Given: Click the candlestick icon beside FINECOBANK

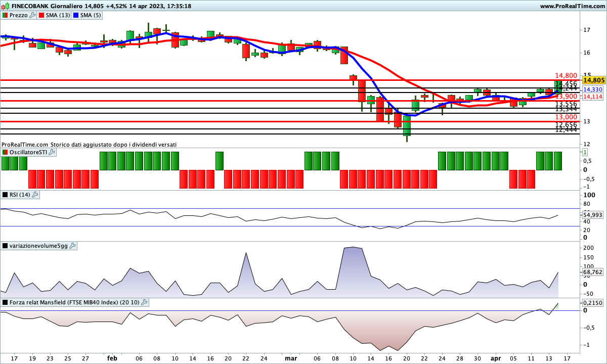Looking at the screenshot, I should (5, 6).
